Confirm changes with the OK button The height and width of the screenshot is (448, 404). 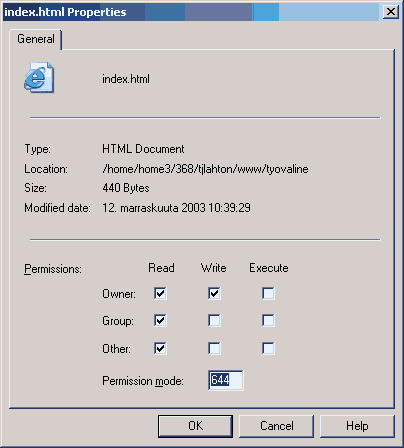(x=195, y=426)
